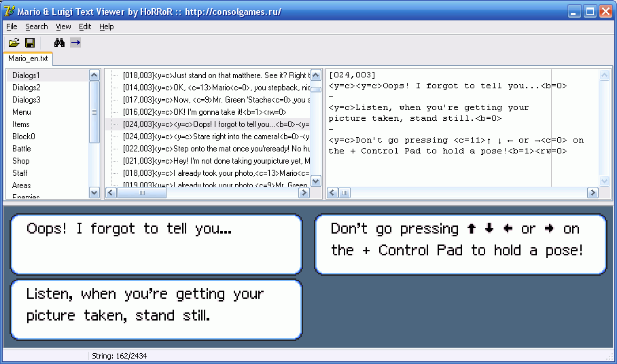Screen dimensions: 617x364
Task: Open the Help menu
Action: pyautogui.click(x=106, y=26)
